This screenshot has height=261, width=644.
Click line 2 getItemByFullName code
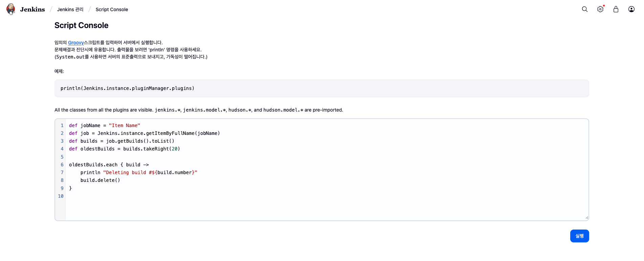click(x=145, y=133)
